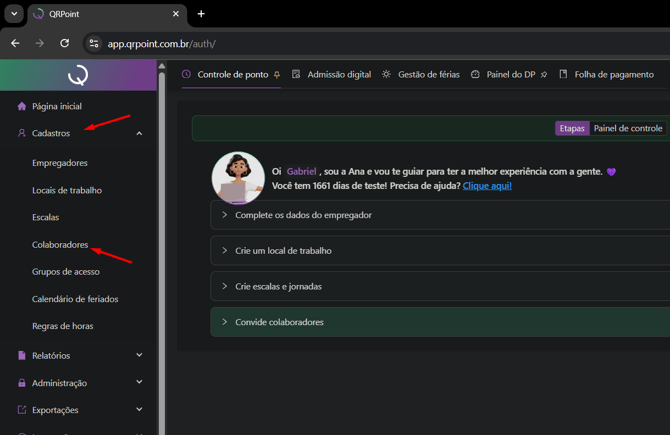This screenshot has height=435, width=670.
Task: Open the Gestão de férias tab
Action: (428, 75)
